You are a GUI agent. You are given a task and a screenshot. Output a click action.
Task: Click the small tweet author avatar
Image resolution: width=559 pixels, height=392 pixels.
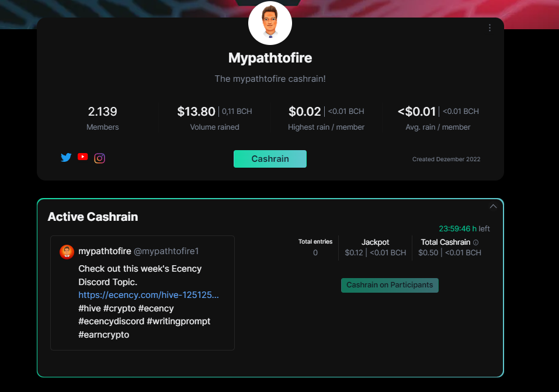click(x=67, y=252)
